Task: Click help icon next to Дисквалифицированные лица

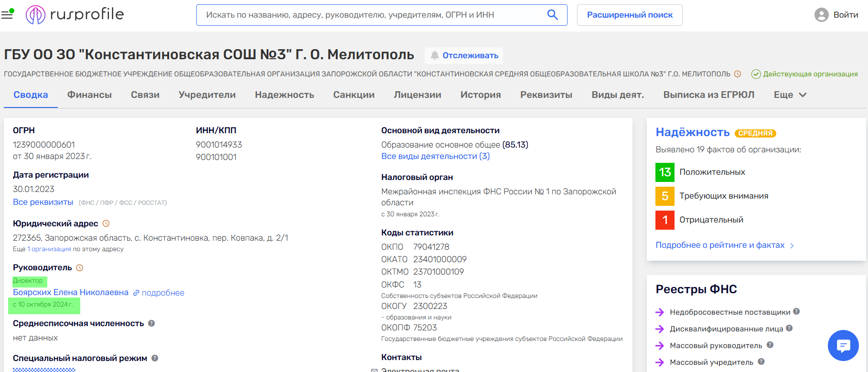Action: click(x=789, y=328)
